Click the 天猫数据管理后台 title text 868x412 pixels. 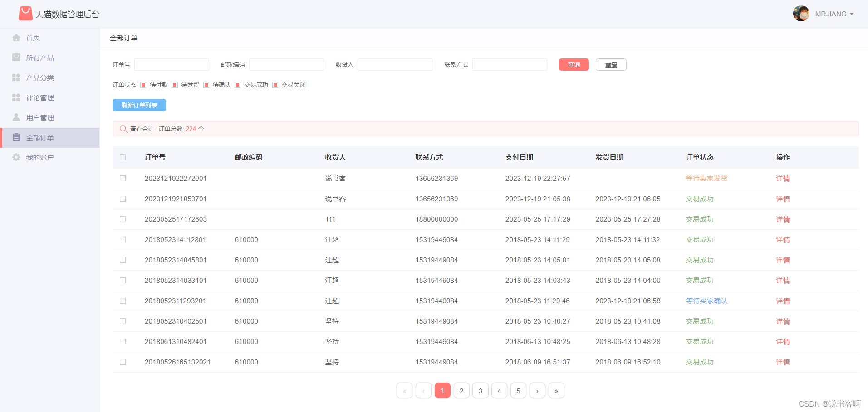click(x=67, y=15)
